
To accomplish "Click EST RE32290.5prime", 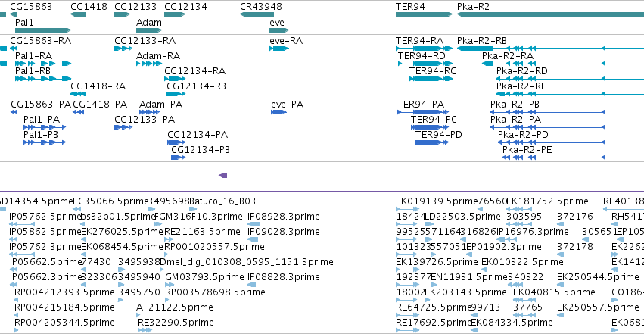I will click(176, 323).
